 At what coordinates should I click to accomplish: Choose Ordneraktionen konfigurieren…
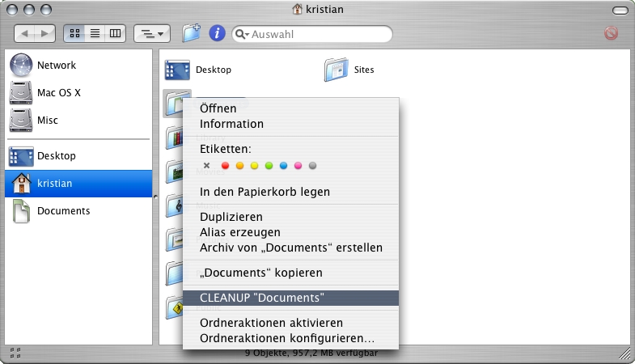tap(290, 338)
